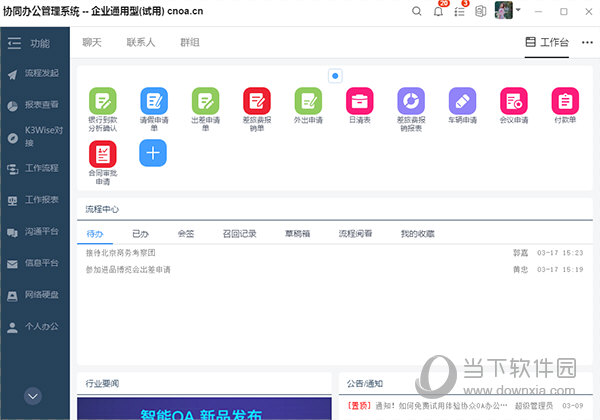
Task: Switch to the 会签 tab
Action: click(x=186, y=234)
